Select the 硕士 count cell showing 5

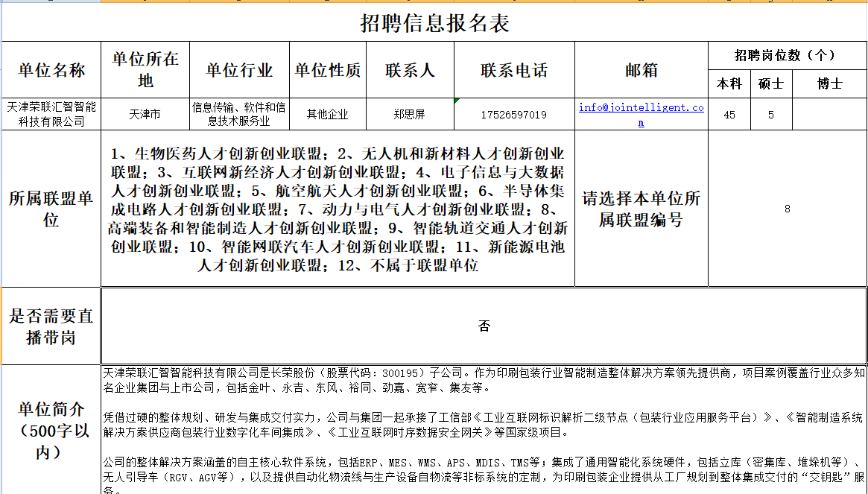771,115
